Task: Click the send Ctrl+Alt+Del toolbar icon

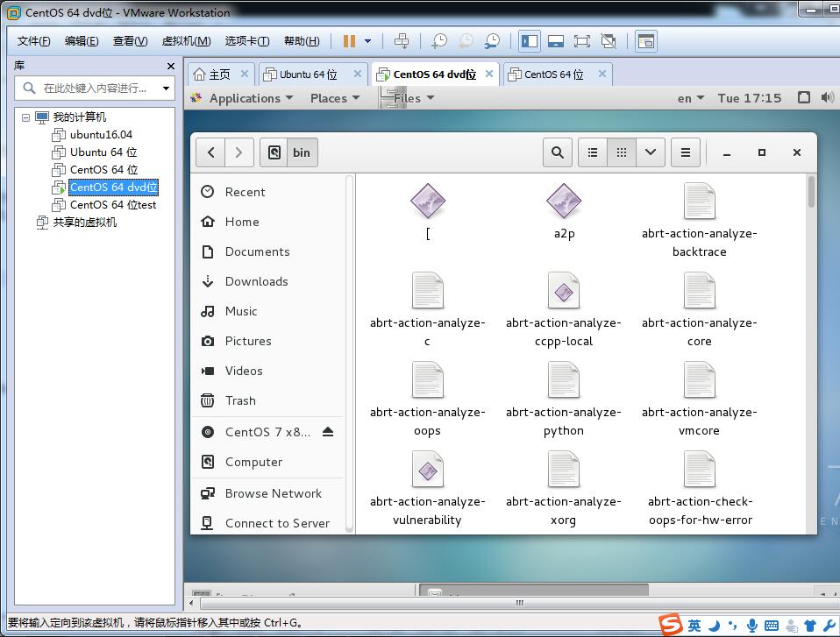Action: 402,41
